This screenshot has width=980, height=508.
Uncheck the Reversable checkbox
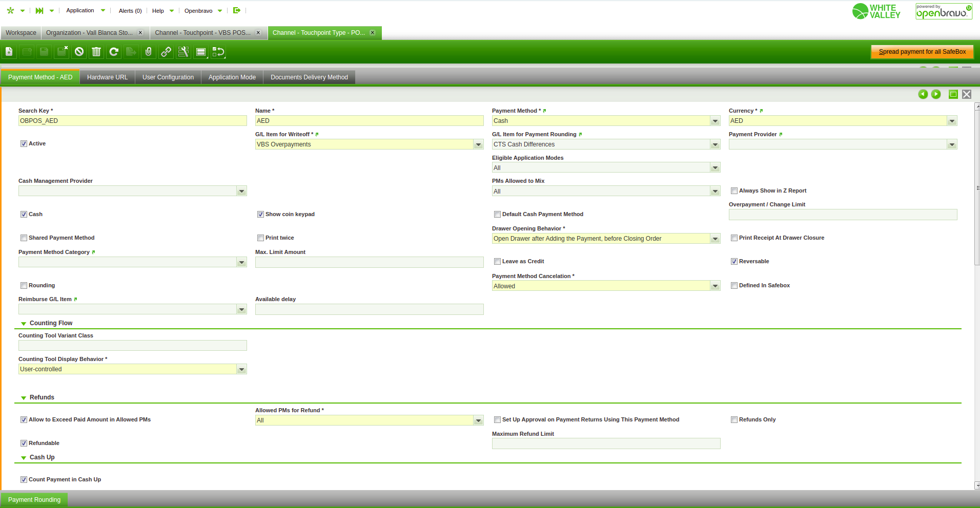coord(734,262)
